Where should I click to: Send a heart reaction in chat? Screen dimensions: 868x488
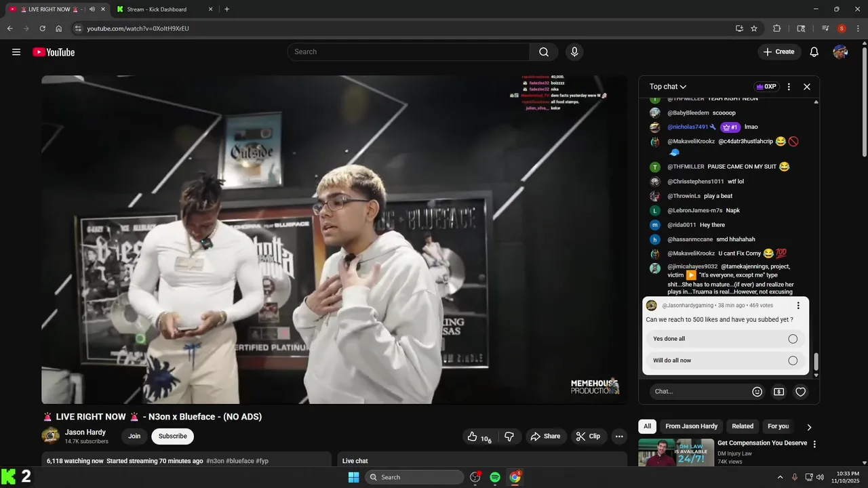pos(801,392)
